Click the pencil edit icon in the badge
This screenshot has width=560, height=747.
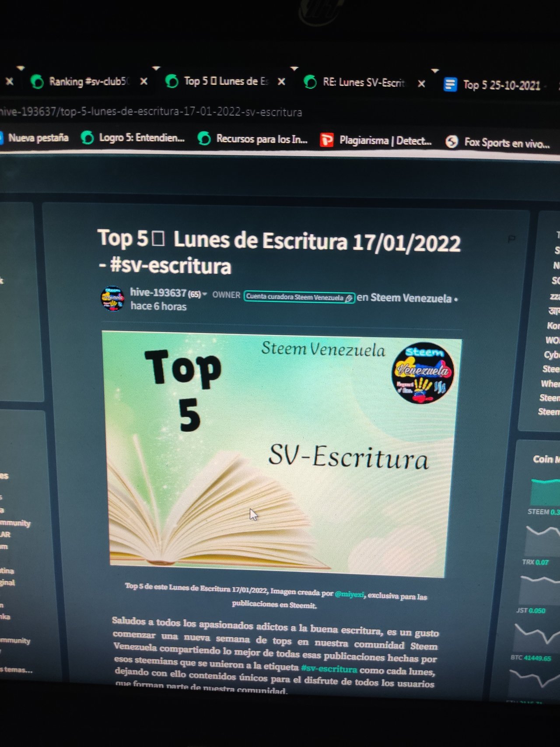coord(349,298)
